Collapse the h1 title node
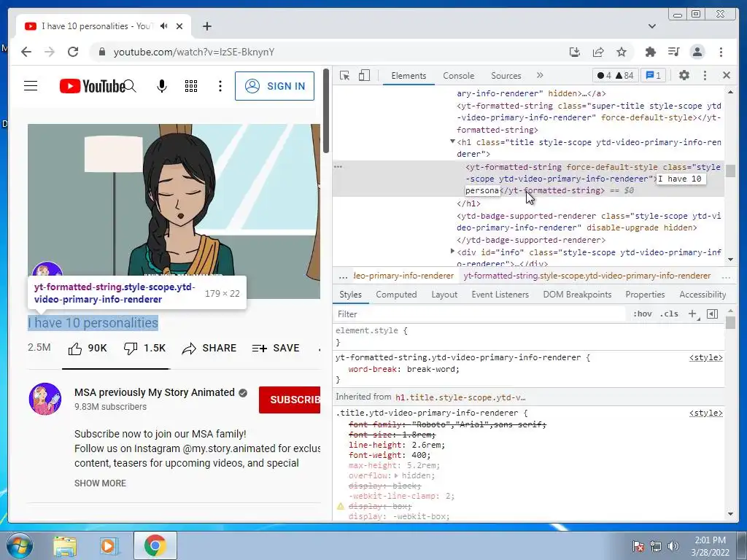Viewport: 747px width, 560px height. (452, 142)
